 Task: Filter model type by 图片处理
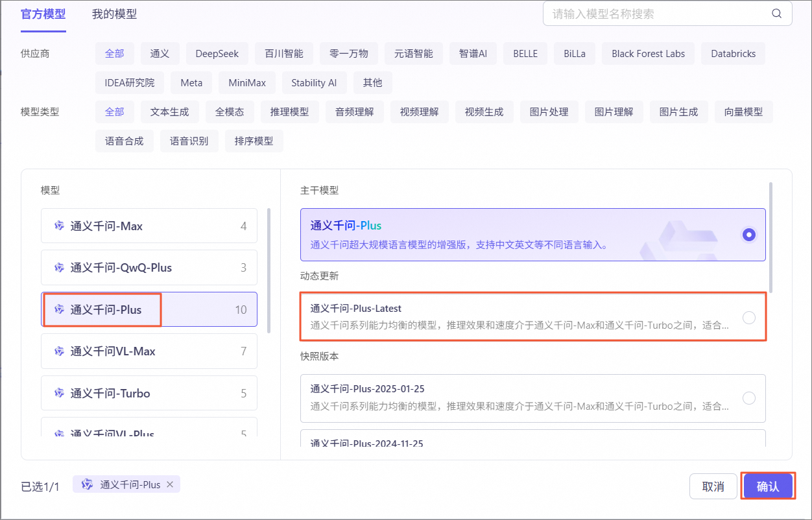click(x=549, y=112)
